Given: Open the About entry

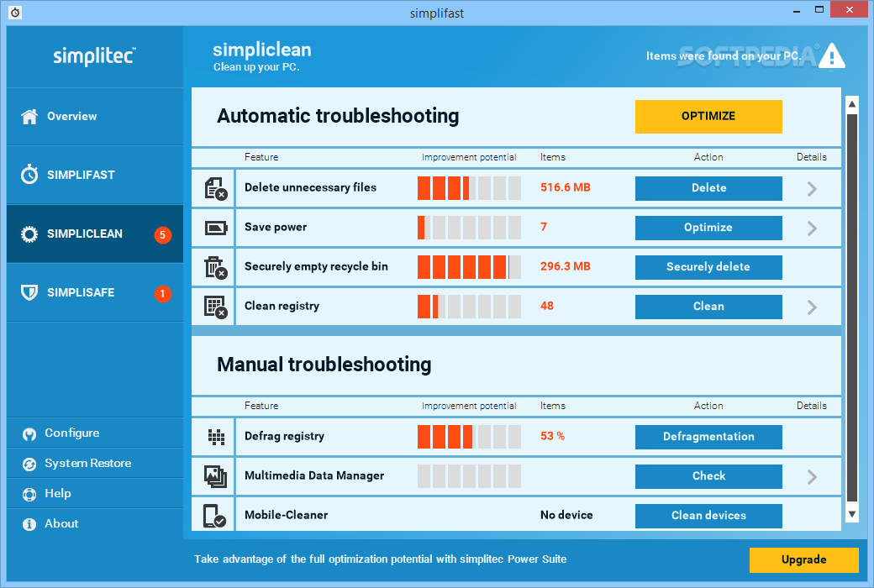Looking at the screenshot, I should pos(95,524).
